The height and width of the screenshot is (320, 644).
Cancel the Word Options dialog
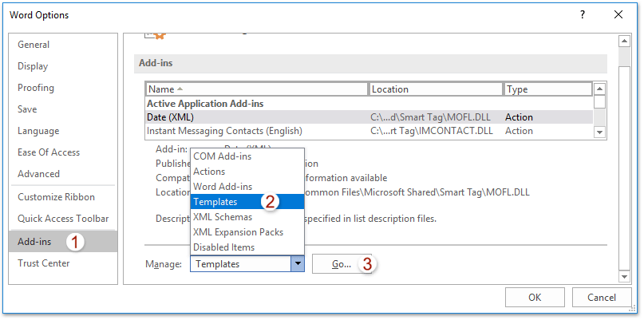[x=602, y=298]
